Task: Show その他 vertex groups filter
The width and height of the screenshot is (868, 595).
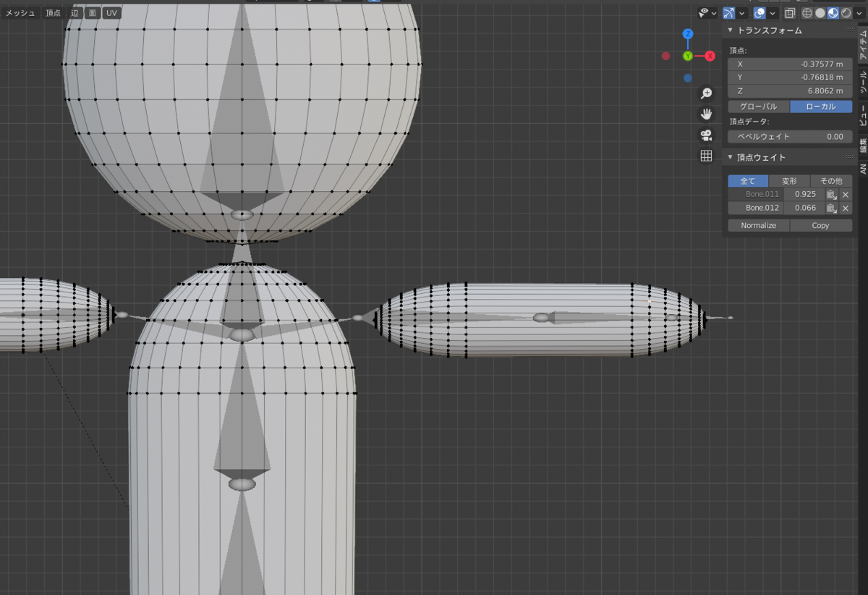Action: point(831,181)
